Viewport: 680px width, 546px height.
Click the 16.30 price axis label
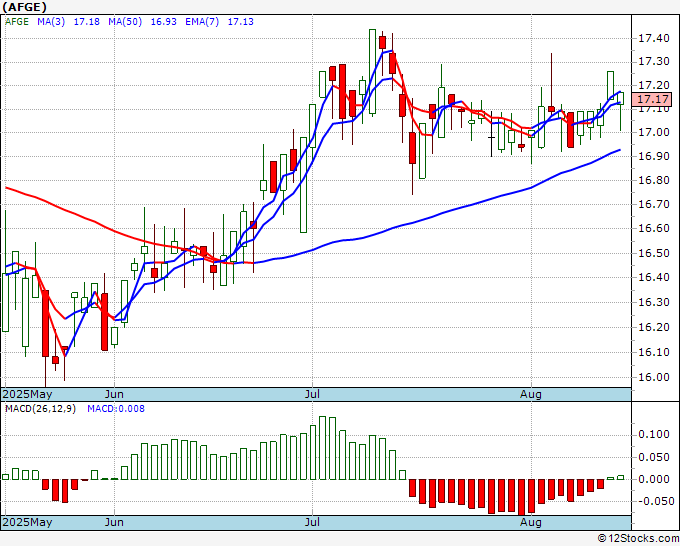coord(654,302)
